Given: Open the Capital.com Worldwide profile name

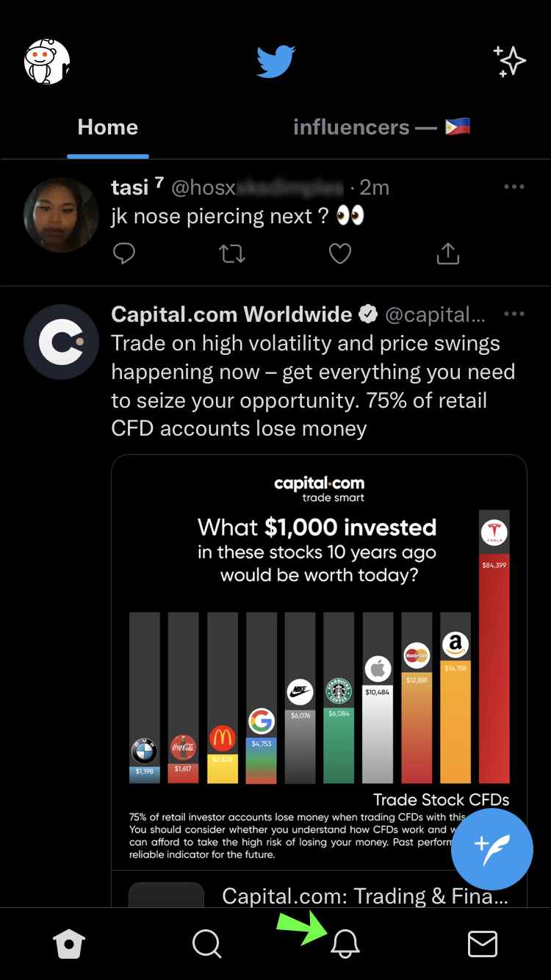Looking at the screenshot, I should pyautogui.click(x=231, y=314).
